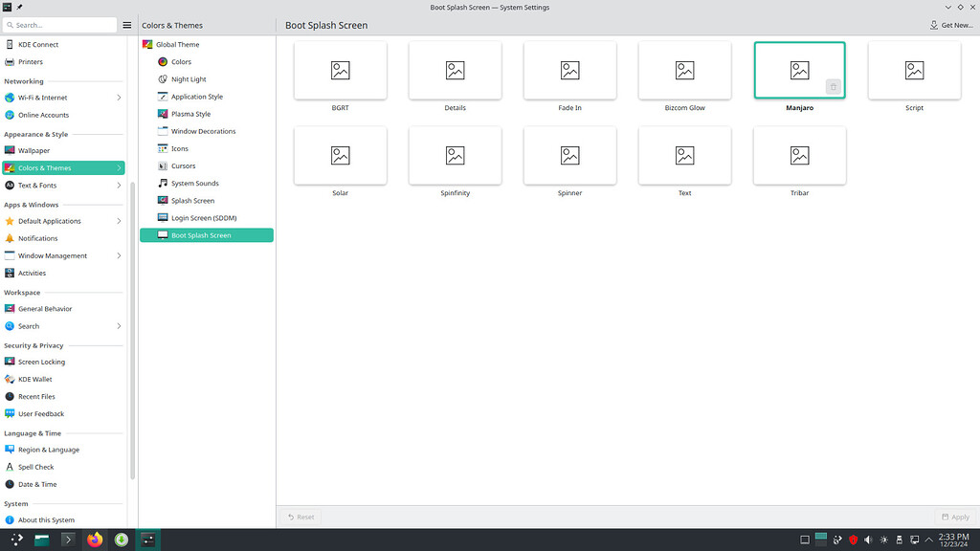Expand the Window Management chevron
This screenshot has width=980, height=551.
point(119,256)
